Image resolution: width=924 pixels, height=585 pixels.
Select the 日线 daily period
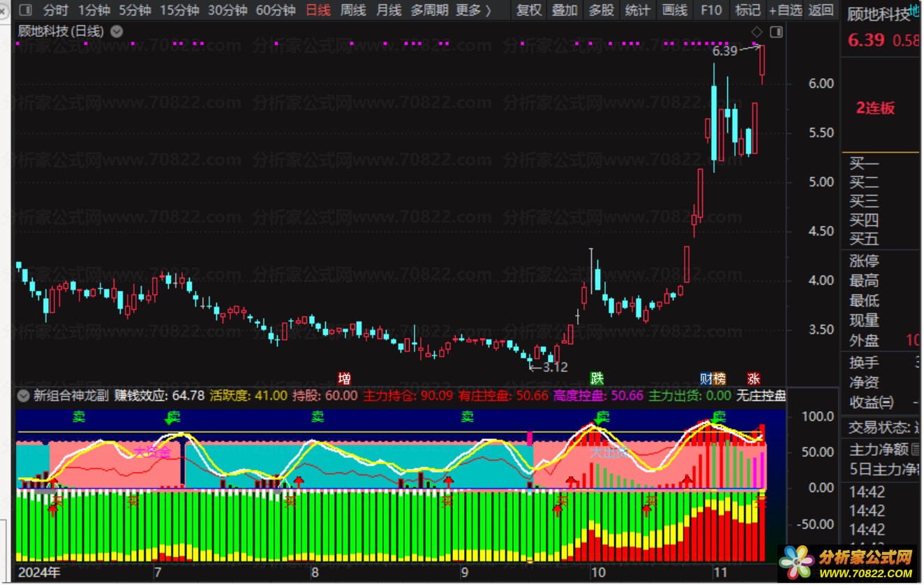(x=318, y=10)
